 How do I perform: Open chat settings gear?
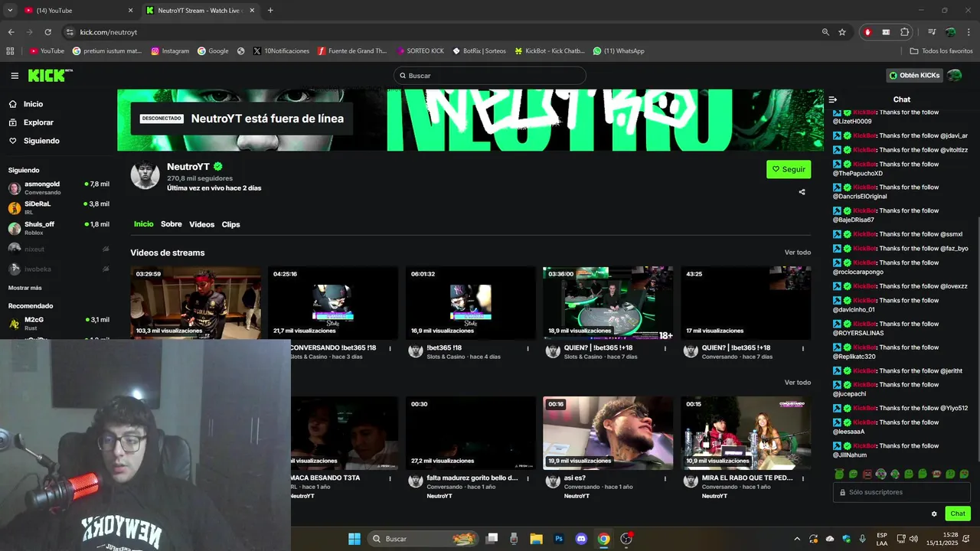pos(934,514)
